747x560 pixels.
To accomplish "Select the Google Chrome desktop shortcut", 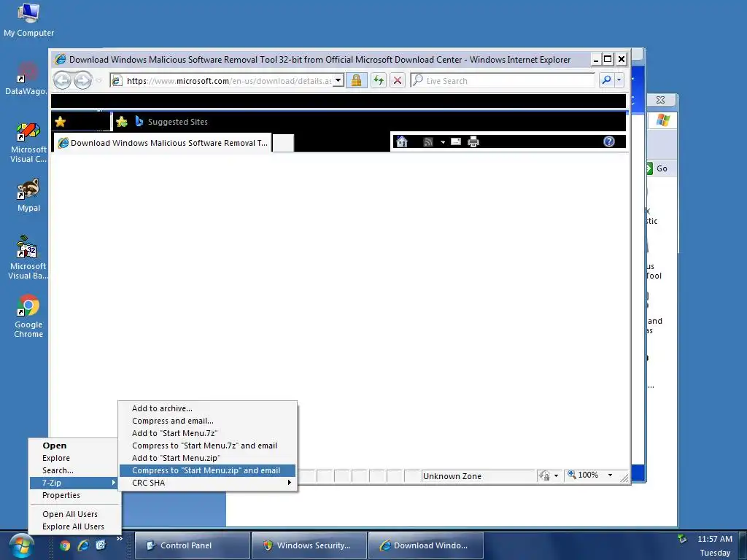I will [x=28, y=316].
